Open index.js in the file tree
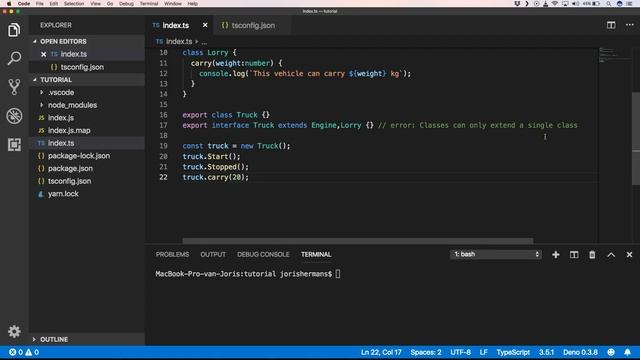Viewport: 640px width, 360px height. (x=87, y=118)
